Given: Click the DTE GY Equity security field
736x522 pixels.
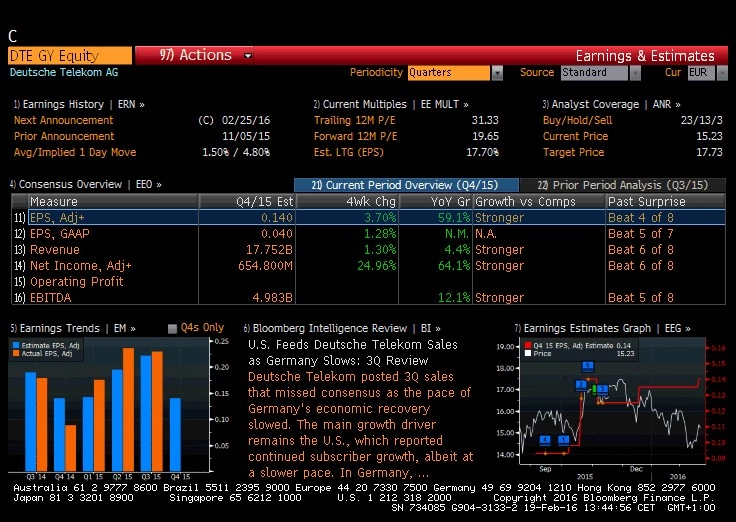Looking at the screenshot, I should pos(70,56).
